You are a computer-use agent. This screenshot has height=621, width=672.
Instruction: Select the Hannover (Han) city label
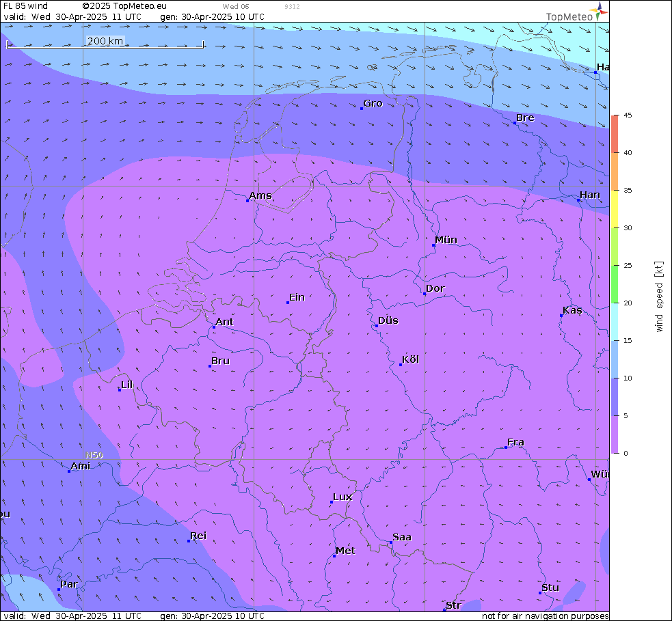[x=590, y=195]
